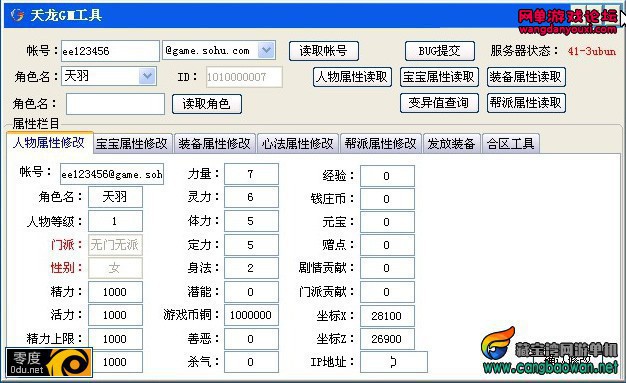The width and height of the screenshot is (626, 383).
Task: Click the 属性栏目 group label
Action: tap(36, 123)
